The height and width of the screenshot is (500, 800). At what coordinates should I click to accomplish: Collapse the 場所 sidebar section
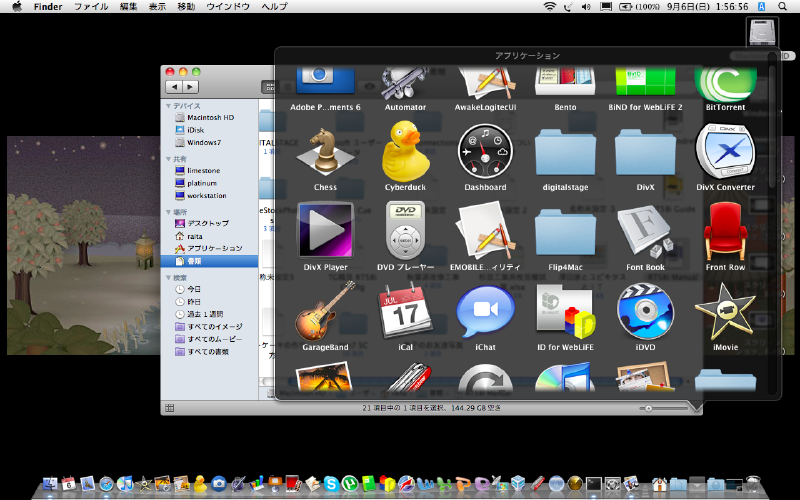[x=168, y=212]
